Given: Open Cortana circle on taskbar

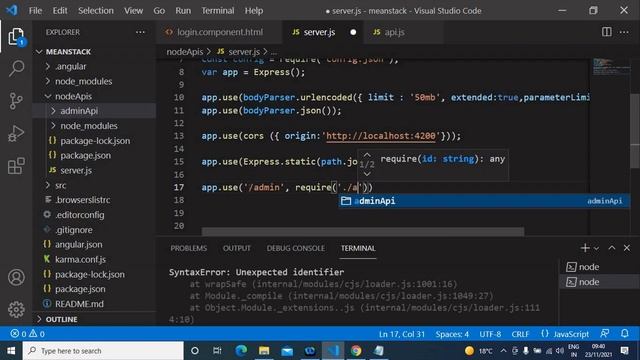Looking at the screenshot, I should pyautogui.click(x=195, y=351).
